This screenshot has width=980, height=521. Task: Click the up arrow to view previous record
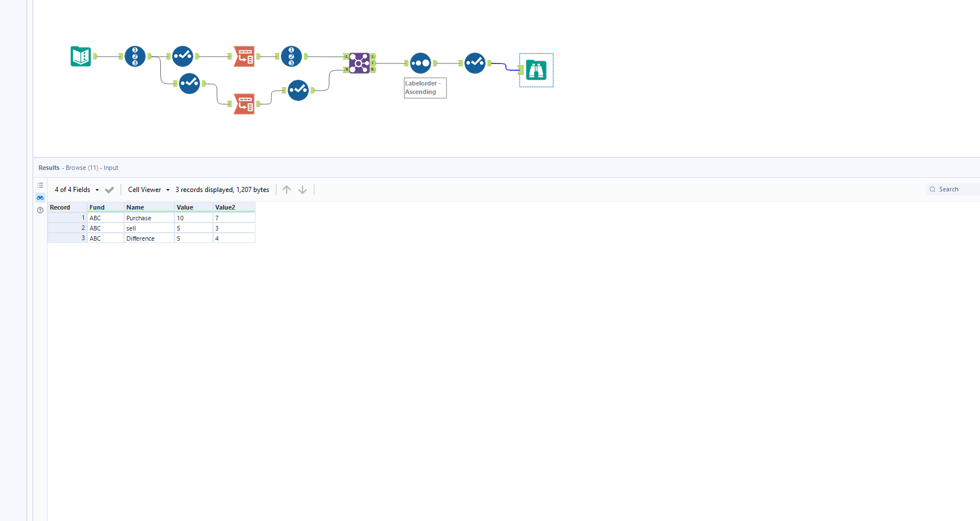point(287,189)
